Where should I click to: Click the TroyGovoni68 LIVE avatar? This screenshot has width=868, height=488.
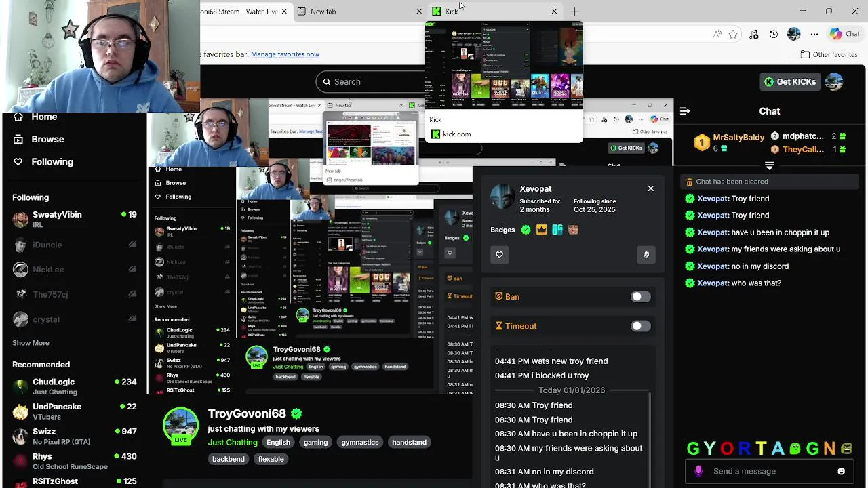coord(180,426)
